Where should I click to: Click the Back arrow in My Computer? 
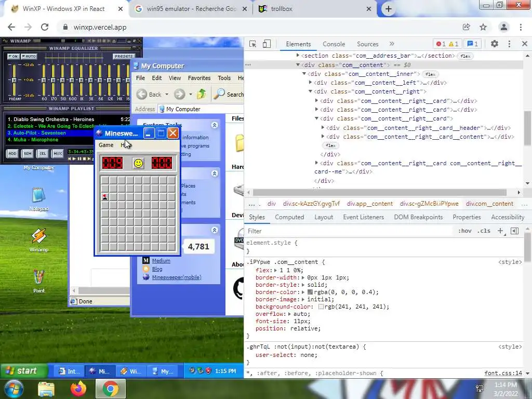point(142,95)
